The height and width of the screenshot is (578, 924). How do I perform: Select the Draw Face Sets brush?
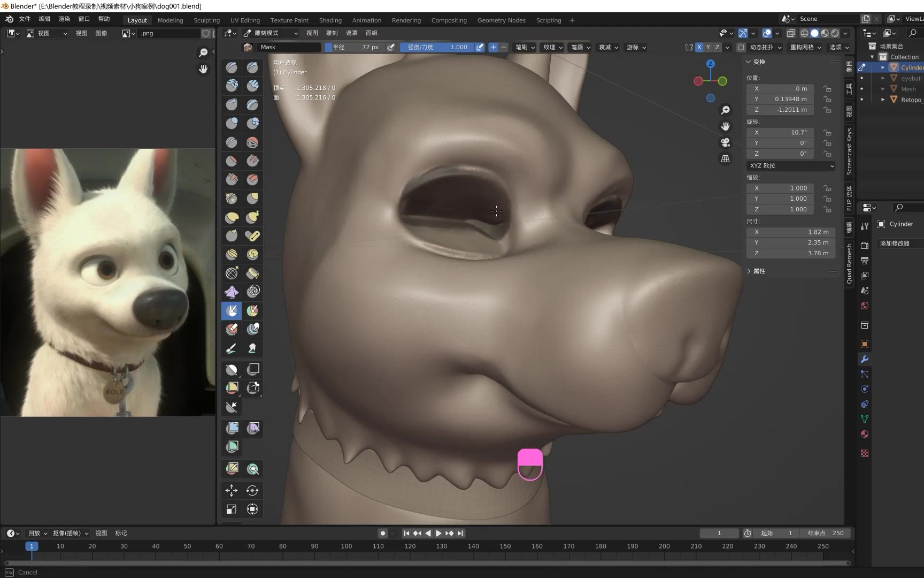point(252,310)
